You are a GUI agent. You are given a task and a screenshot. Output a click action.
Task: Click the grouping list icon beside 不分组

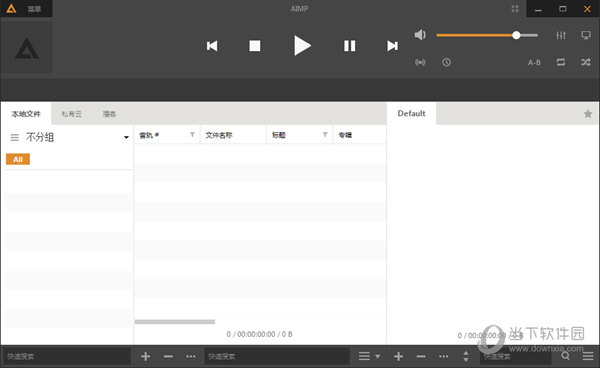click(x=15, y=137)
